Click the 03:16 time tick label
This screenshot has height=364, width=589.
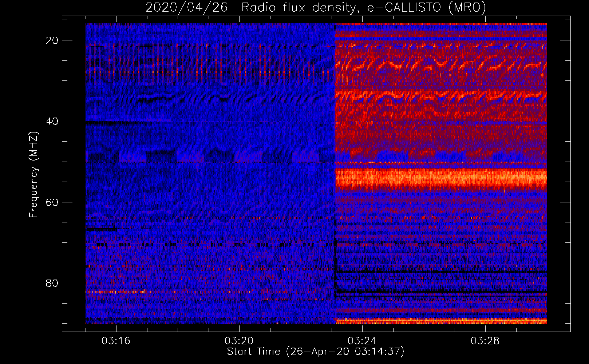[116, 341]
